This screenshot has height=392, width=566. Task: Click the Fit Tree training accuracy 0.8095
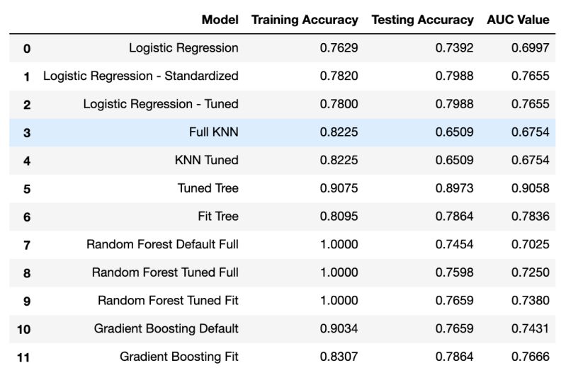[x=339, y=216]
